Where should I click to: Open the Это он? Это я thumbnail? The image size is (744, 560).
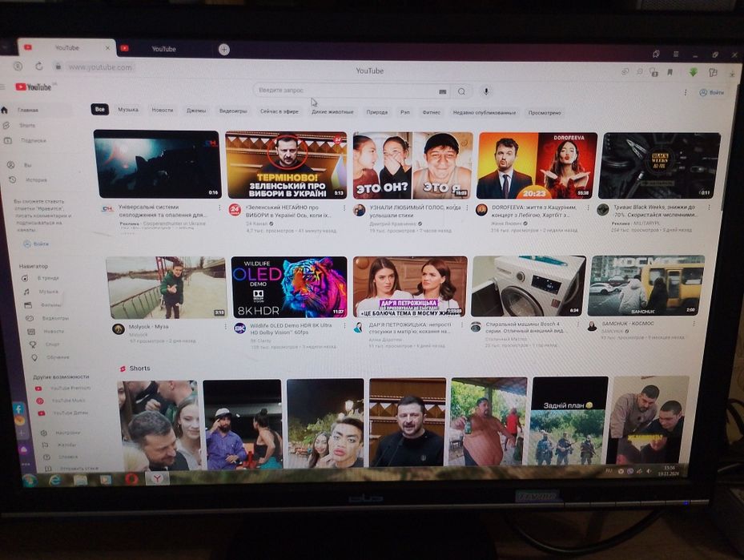tap(412, 165)
